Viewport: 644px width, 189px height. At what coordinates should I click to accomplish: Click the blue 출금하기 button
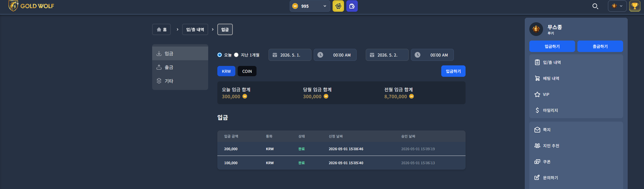600,46
